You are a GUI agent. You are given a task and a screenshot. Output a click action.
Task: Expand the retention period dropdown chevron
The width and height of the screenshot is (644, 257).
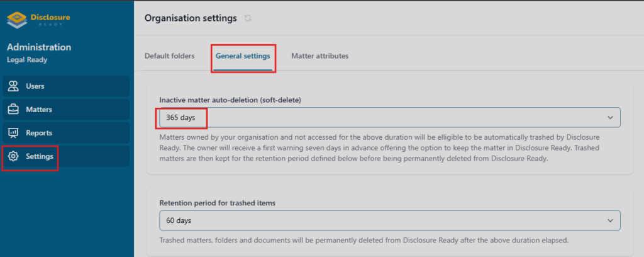click(610, 221)
